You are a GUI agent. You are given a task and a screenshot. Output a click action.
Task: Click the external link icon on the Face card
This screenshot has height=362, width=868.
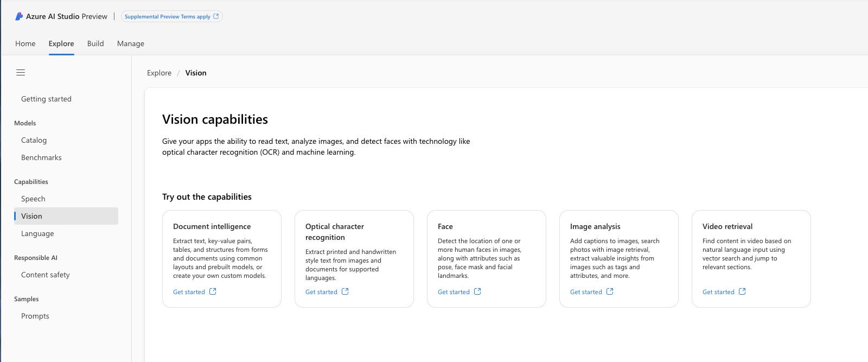(x=477, y=291)
